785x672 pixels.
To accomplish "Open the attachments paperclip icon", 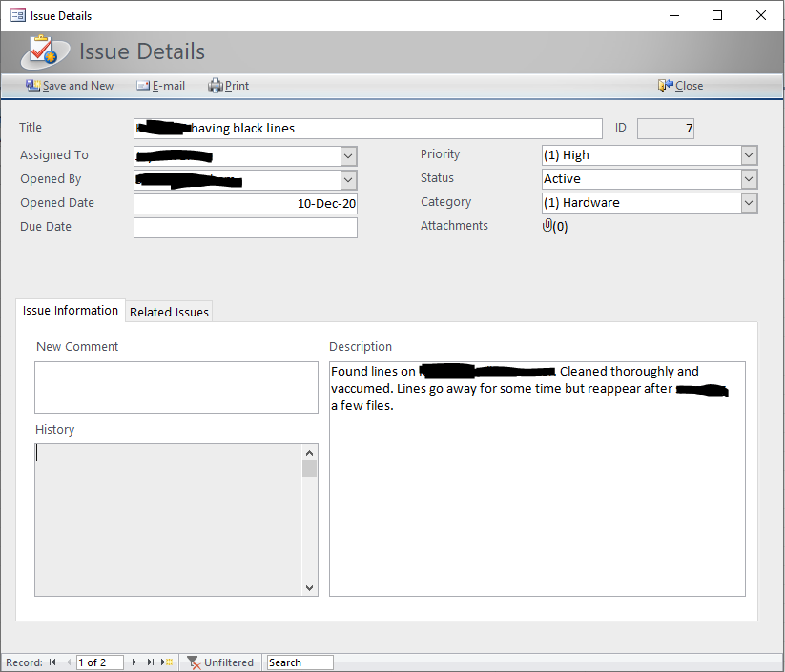I will coord(547,226).
